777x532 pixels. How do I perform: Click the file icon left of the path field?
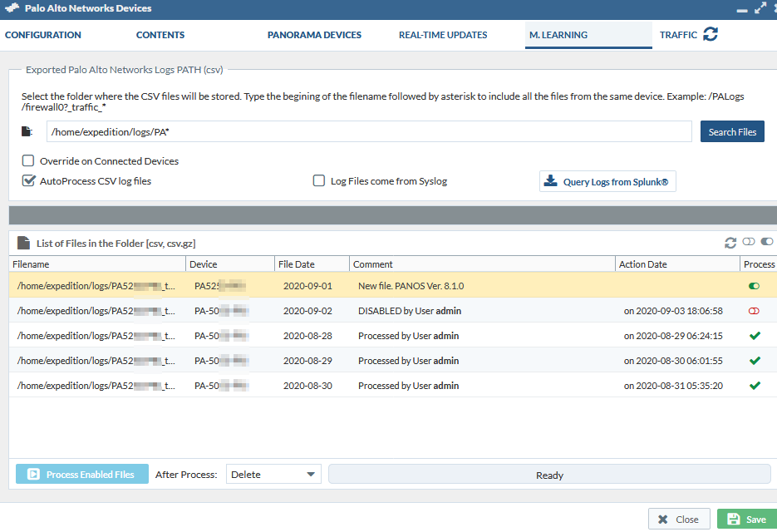(x=27, y=131)
